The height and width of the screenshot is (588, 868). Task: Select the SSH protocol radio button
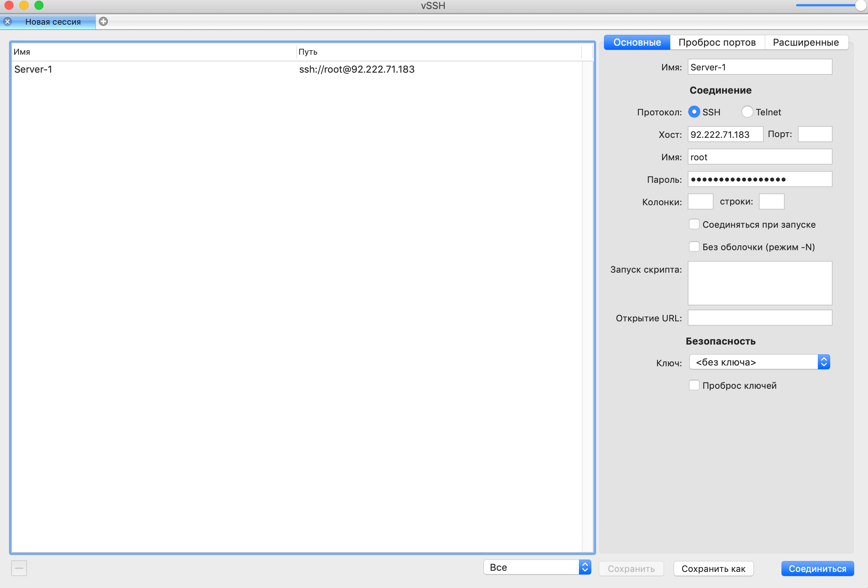point(694,112)
